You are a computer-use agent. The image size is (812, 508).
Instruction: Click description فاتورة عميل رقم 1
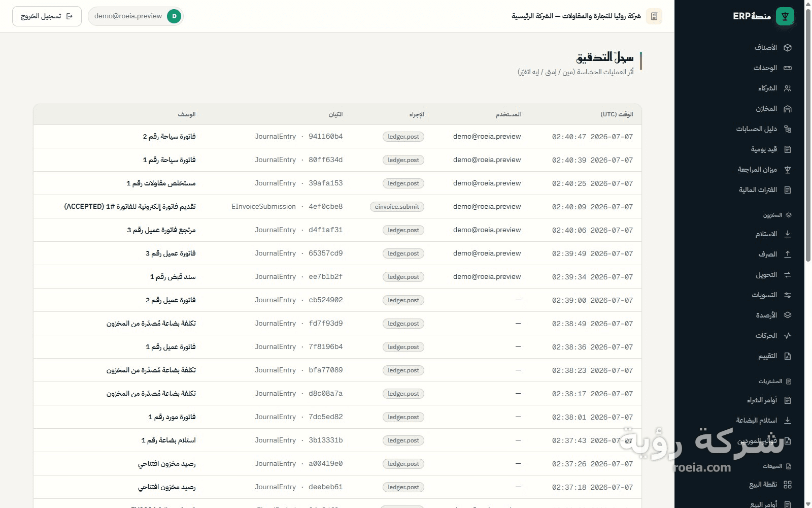[x=171, y=347]
